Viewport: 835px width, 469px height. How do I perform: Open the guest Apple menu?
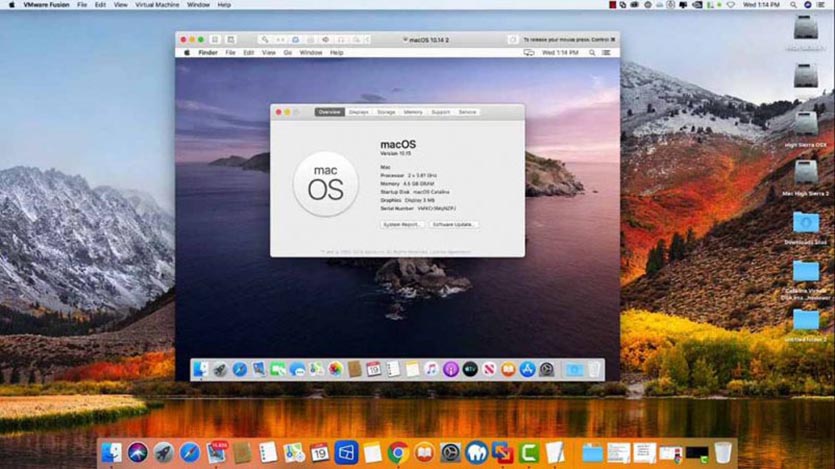pyautogui.click(x=186, y=53)
